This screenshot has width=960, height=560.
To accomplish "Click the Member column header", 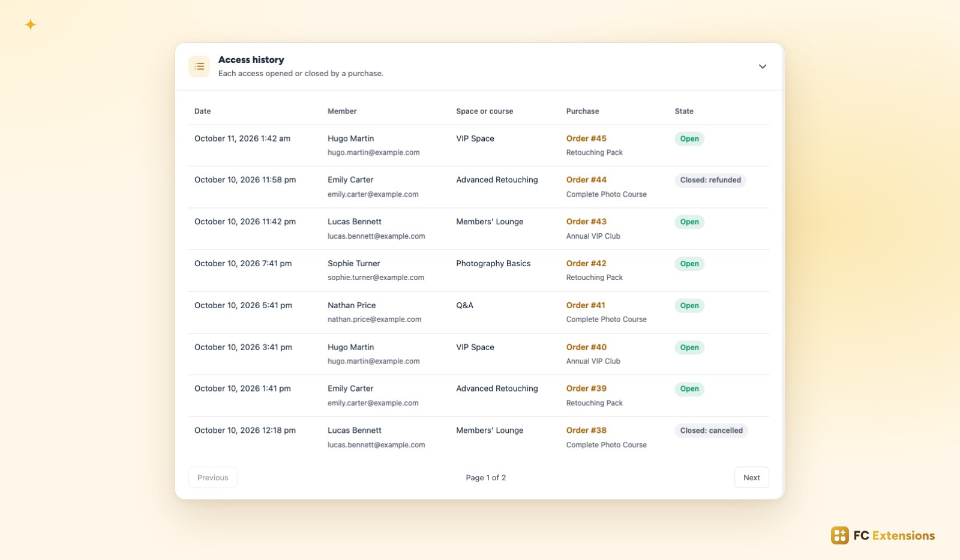I will pyautogui.click(x=342, y=112).
